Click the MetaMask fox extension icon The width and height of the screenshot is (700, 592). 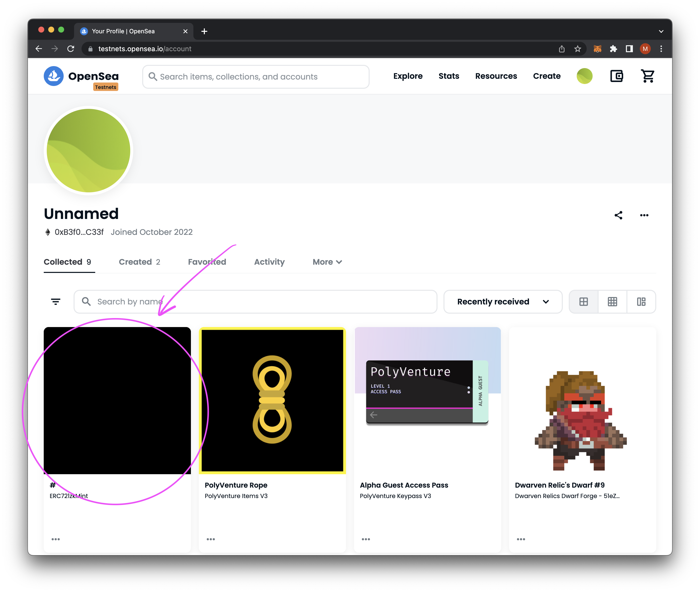597,49
